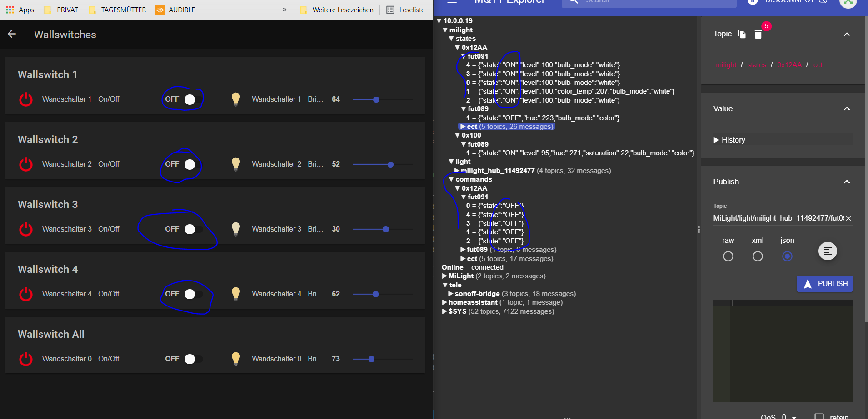
Task: Toggle Wandschalter 4 On/Off switch
Action: [193, 294]
